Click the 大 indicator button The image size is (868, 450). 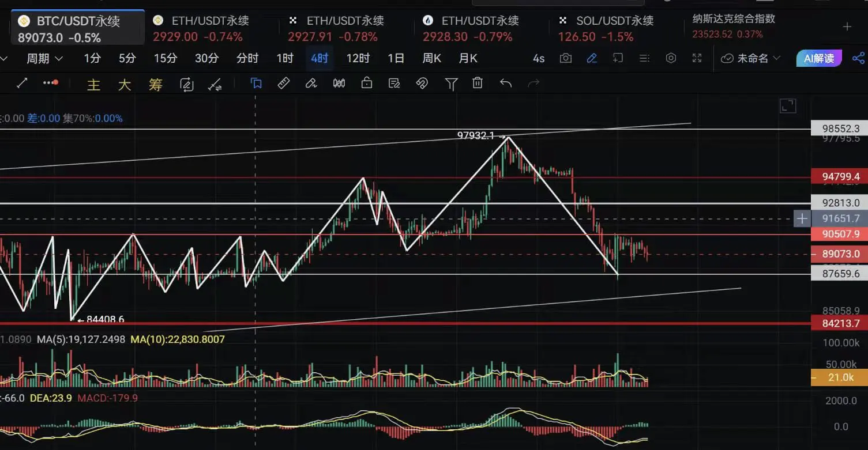pyautogui.click(x=125, y=85)
